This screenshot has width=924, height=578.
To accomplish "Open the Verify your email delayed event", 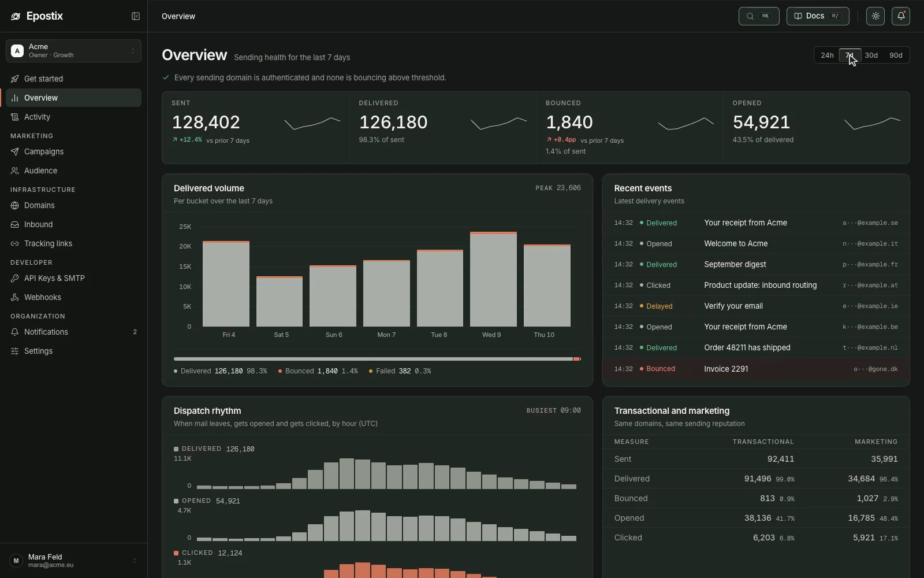I will click(756, 306).
